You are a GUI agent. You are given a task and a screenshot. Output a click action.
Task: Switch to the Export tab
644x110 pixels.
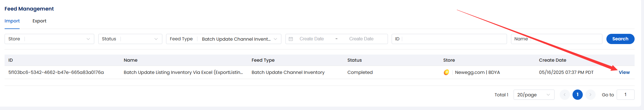point(39,21)
